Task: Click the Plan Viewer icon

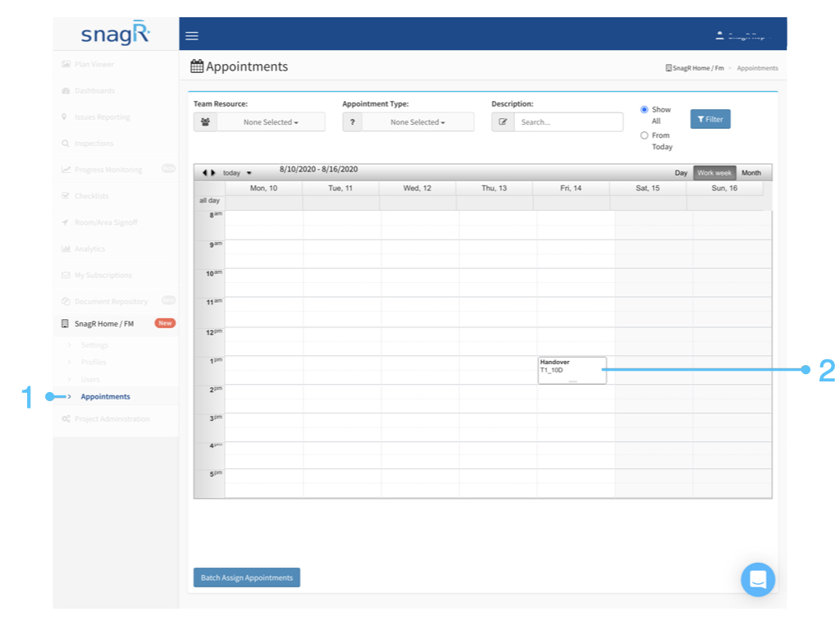Action: point(66,64)
